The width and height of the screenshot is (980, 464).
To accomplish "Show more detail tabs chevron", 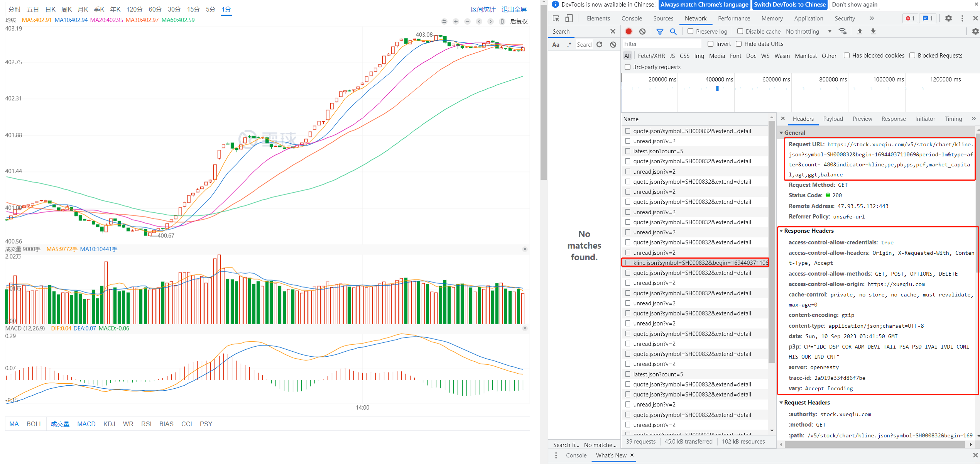I will pos(973,119).
